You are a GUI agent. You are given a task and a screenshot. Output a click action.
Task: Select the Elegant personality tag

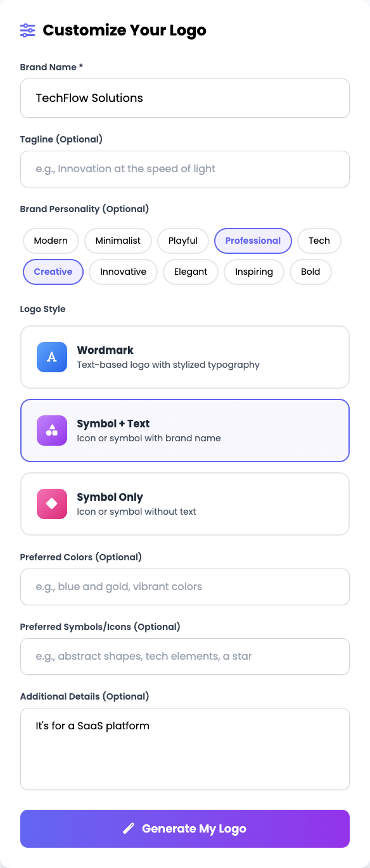tap(190, 272)
